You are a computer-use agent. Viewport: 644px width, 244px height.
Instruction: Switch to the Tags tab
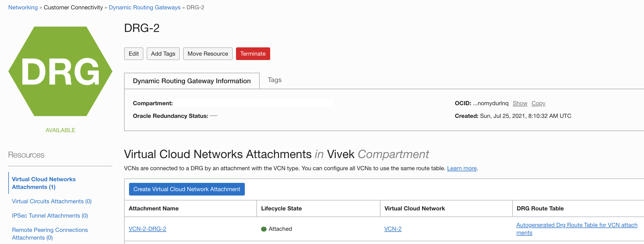click(275, 80)
